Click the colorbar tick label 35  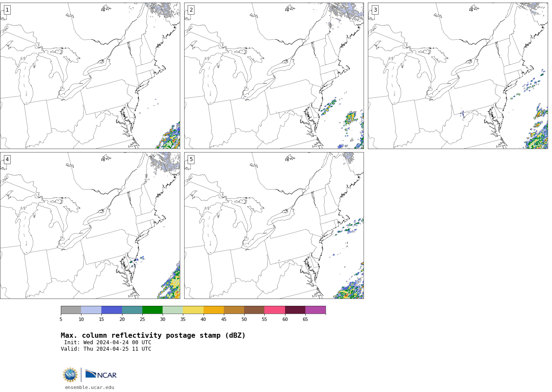[x=183, y=319]
